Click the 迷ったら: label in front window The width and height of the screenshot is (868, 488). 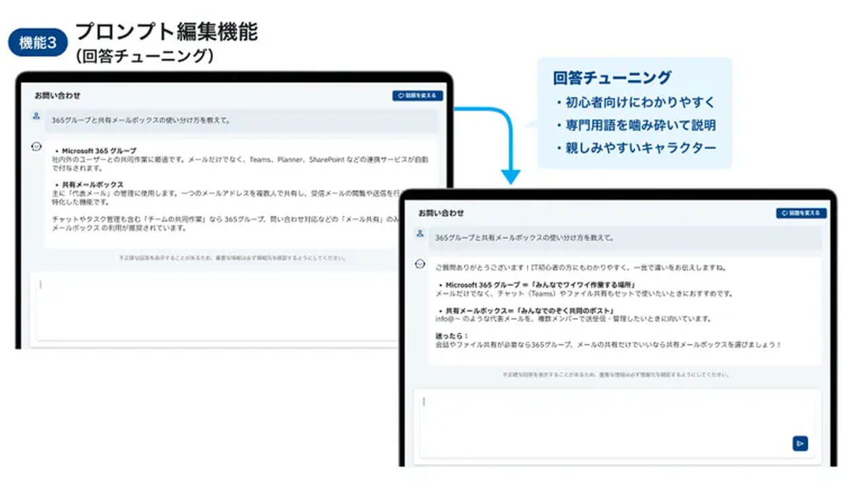tap(452, 335)
